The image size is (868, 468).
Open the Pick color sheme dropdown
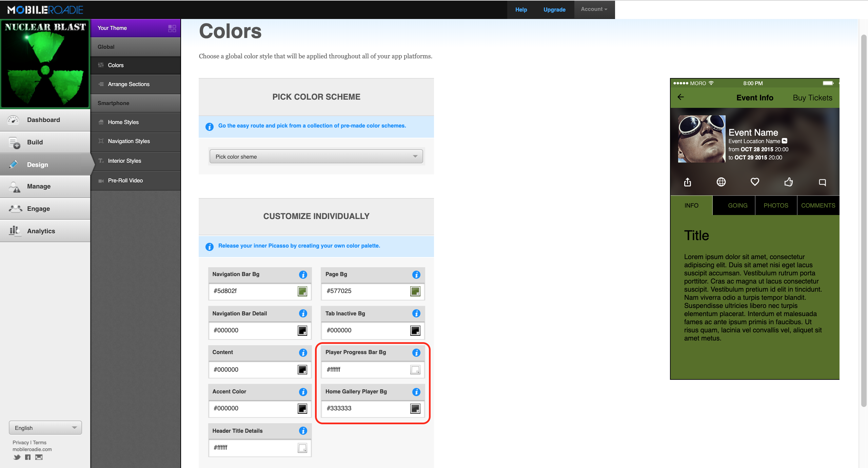[x=316, y=156]
